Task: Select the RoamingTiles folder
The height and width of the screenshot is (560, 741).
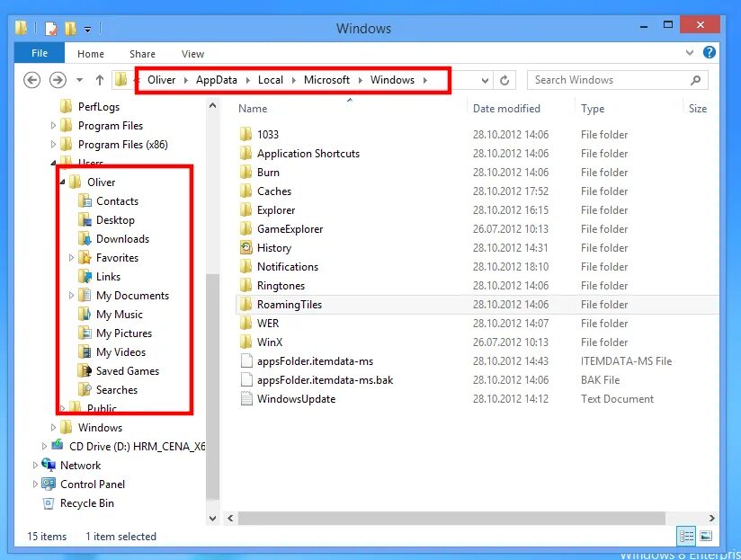Action: point(290,305)
